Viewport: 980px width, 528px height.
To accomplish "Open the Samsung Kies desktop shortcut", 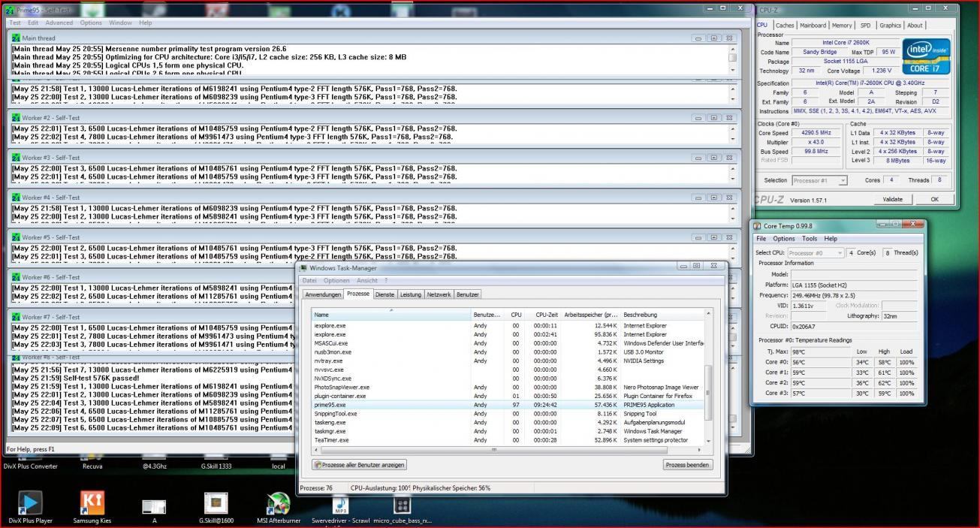I will click(92, 502).
